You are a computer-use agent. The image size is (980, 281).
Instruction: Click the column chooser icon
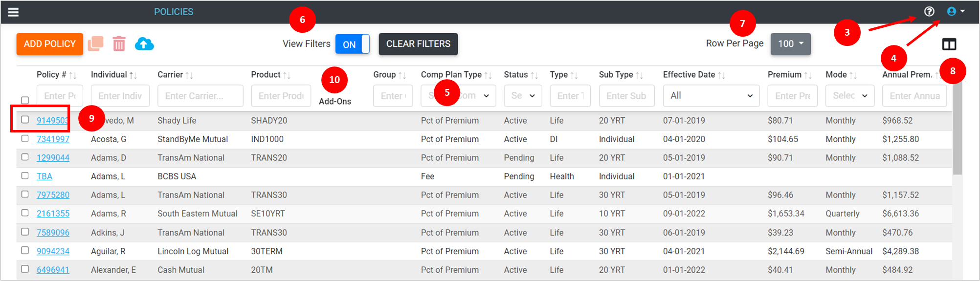949,44
